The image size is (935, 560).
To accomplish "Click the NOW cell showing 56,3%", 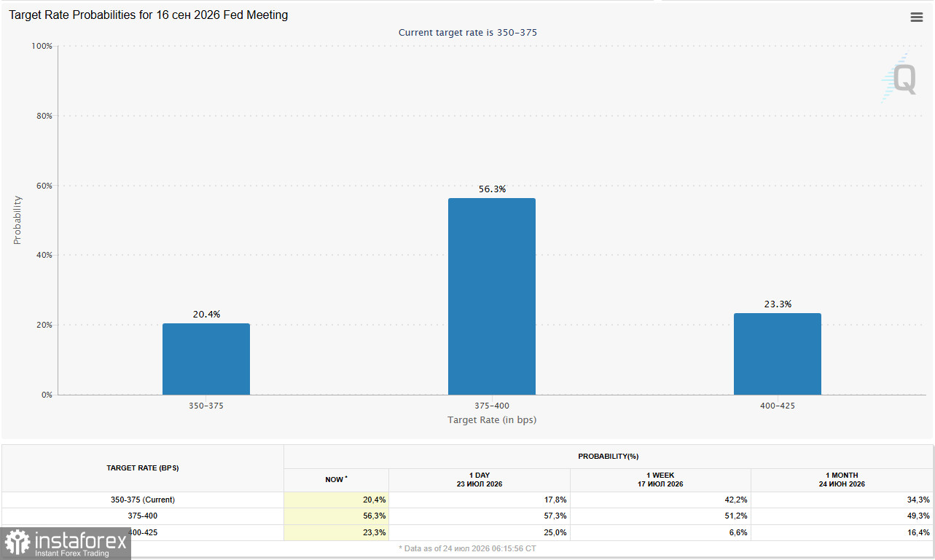I will click(336, 516).
